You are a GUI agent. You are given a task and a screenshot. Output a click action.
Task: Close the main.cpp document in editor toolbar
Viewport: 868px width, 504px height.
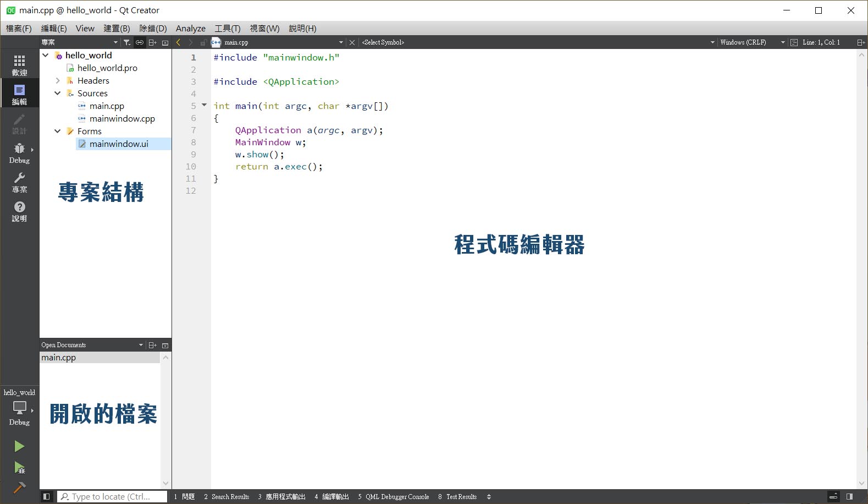coord(352,42)
